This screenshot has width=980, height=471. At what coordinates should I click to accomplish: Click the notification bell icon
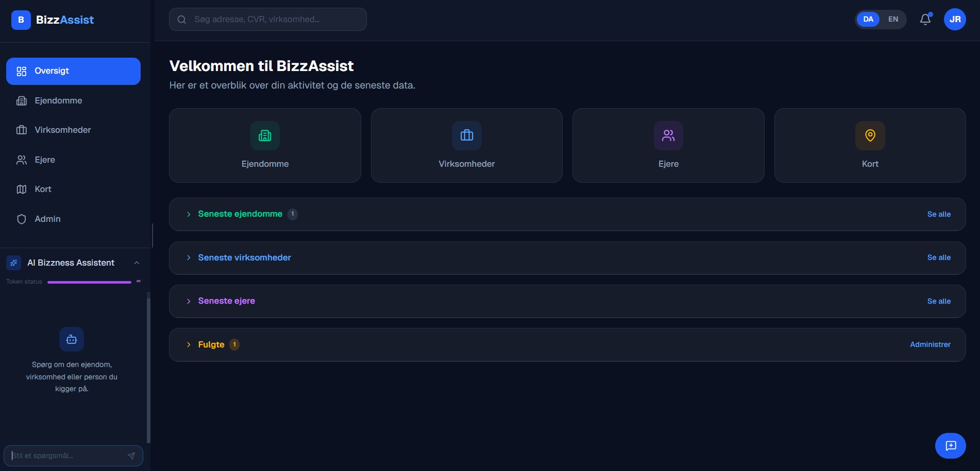pyautogui.click(x=925, y=19)
